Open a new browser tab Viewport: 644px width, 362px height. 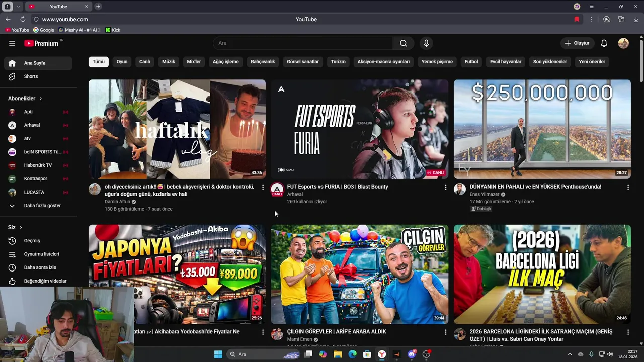tap(98, 6)
